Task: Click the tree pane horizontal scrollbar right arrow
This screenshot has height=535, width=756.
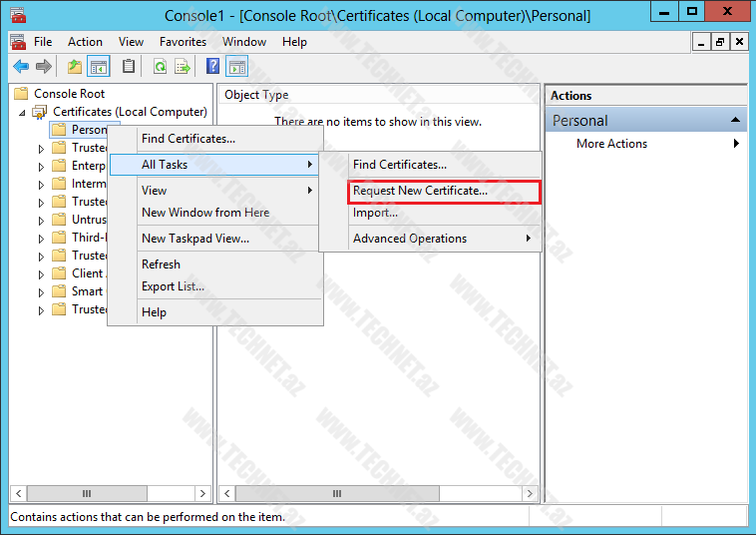Action: (202, 494)
